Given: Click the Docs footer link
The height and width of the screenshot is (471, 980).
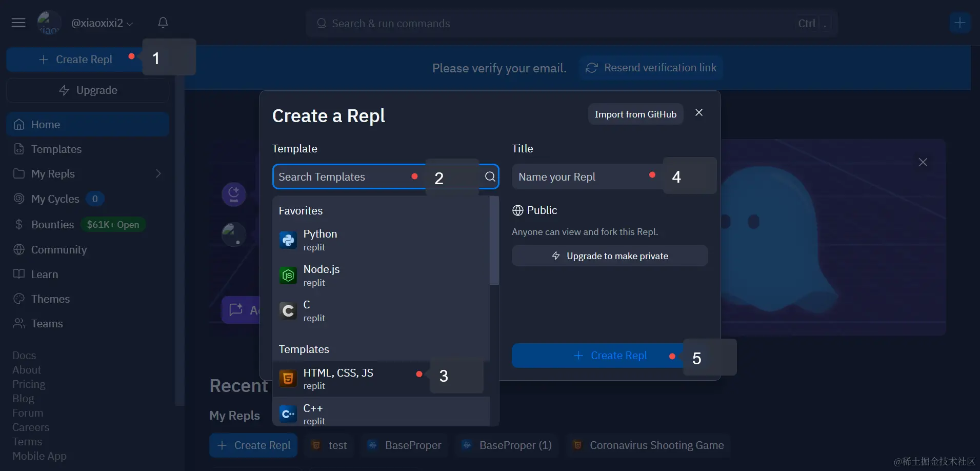Looking at the screenshot, I should [24, 356].
